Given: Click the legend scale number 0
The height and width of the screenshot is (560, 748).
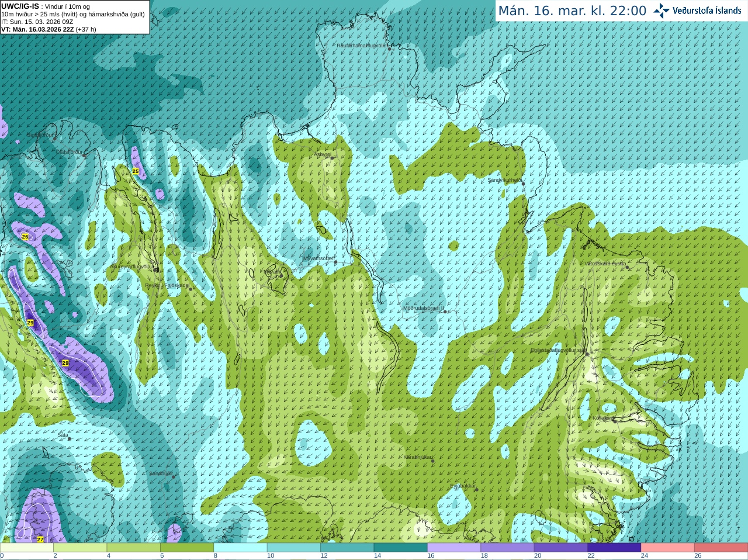Looking at the screenshot, I should point(2,556).
